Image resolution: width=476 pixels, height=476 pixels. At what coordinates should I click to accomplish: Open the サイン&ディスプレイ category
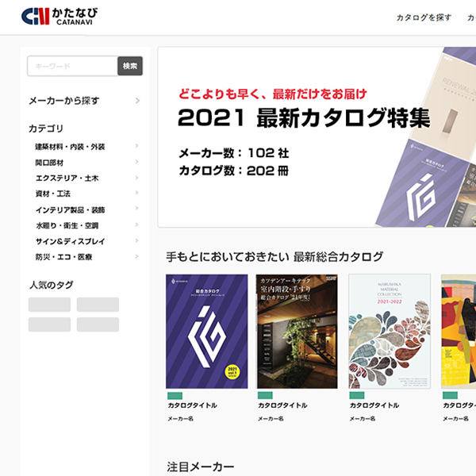(x=70, y=241)
